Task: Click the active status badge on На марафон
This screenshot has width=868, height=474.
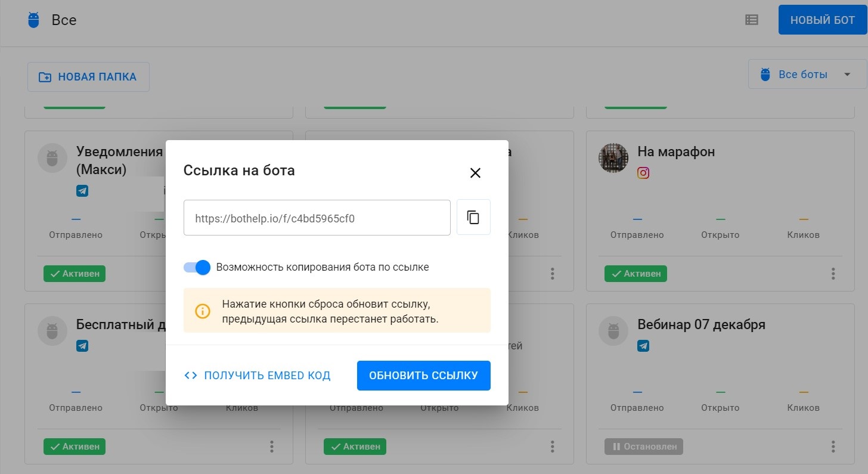Action: [635, 274]
